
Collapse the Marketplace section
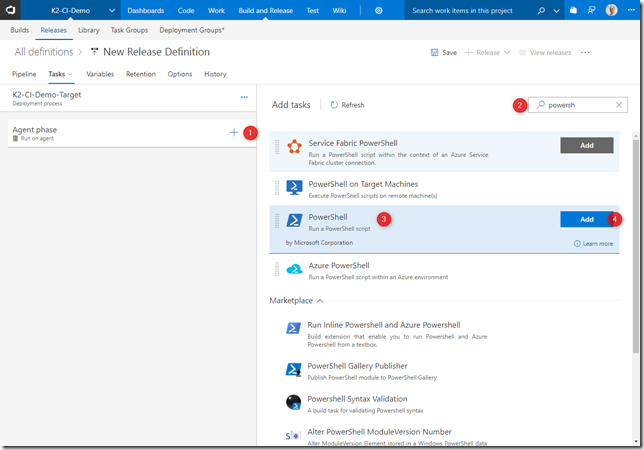(x=320, y=301)
